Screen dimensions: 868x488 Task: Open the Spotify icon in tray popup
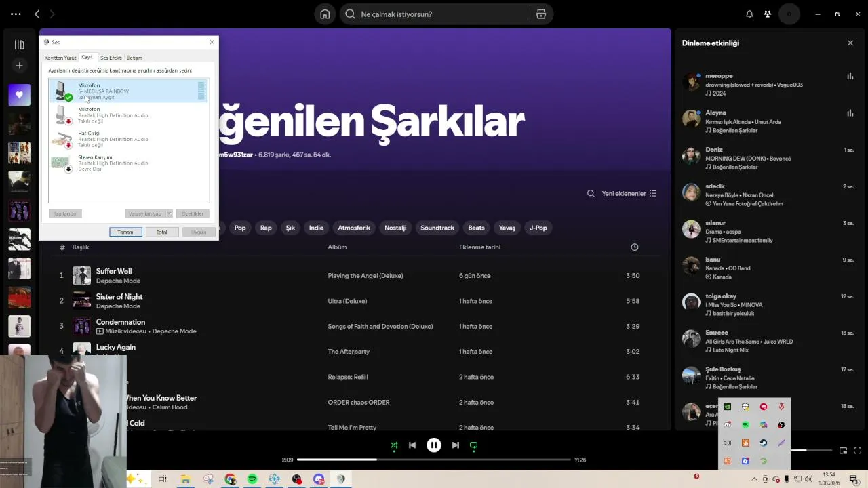(x=745, y=425)
